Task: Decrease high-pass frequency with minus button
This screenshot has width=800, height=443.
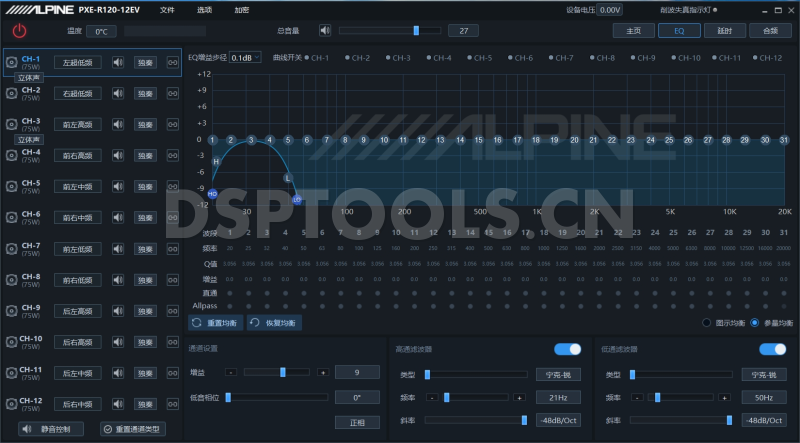Action: tap(432, 397)
